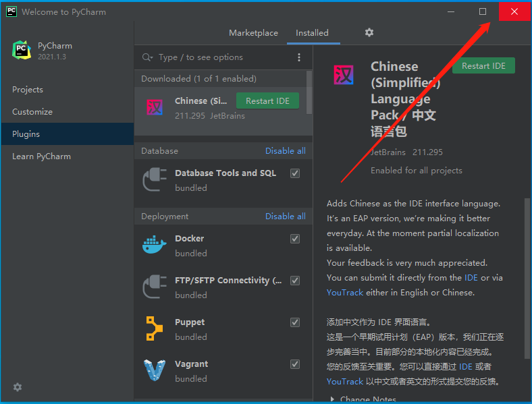Open the three-dot search options menu

click(299, 57)
